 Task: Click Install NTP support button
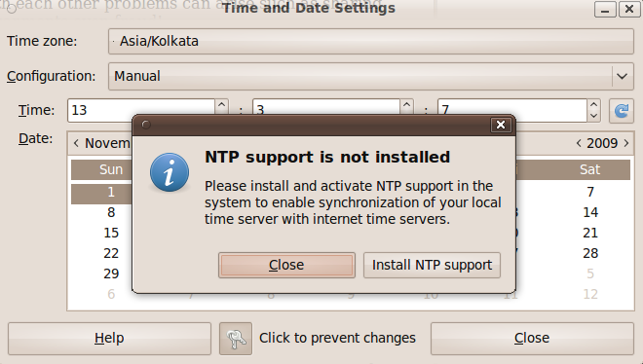(432, 266)
